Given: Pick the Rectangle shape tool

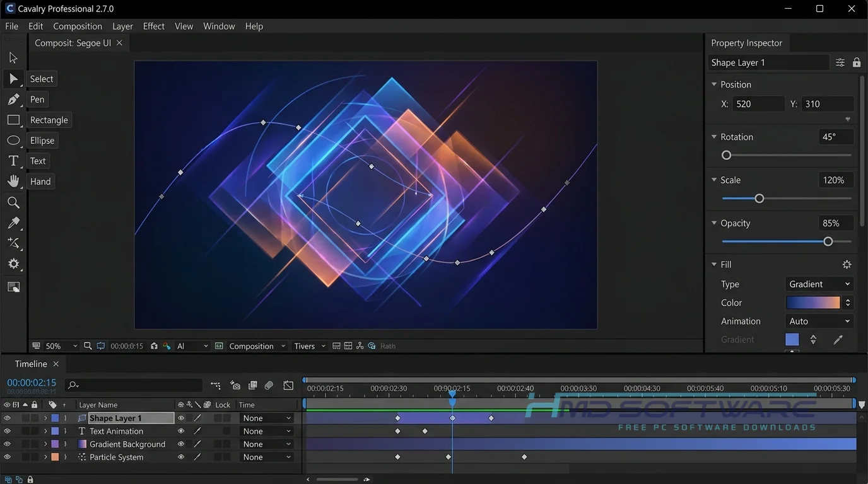Looking at the screenshot, I should point(13,120).
